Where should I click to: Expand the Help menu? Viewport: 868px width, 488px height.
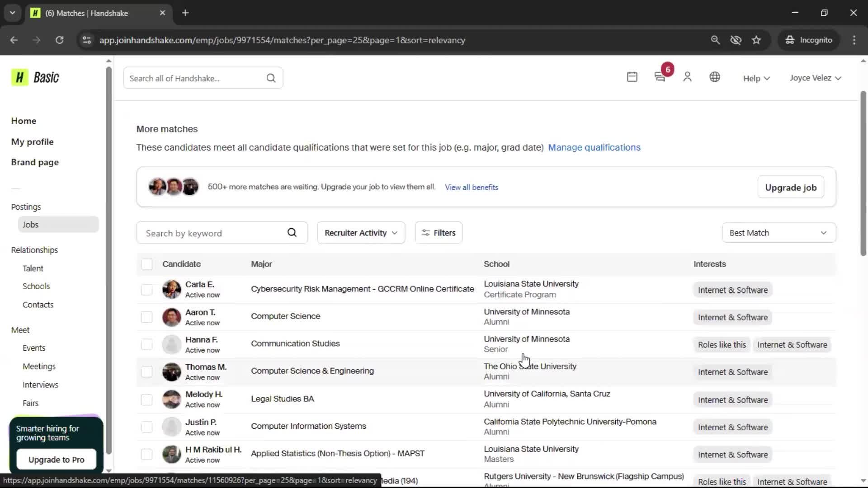(756, 78)
